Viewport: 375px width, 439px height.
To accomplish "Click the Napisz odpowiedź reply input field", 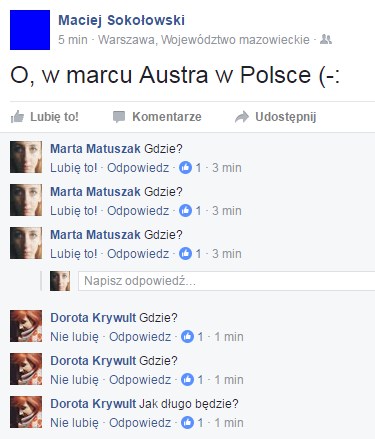I will (x=227, y=281).
